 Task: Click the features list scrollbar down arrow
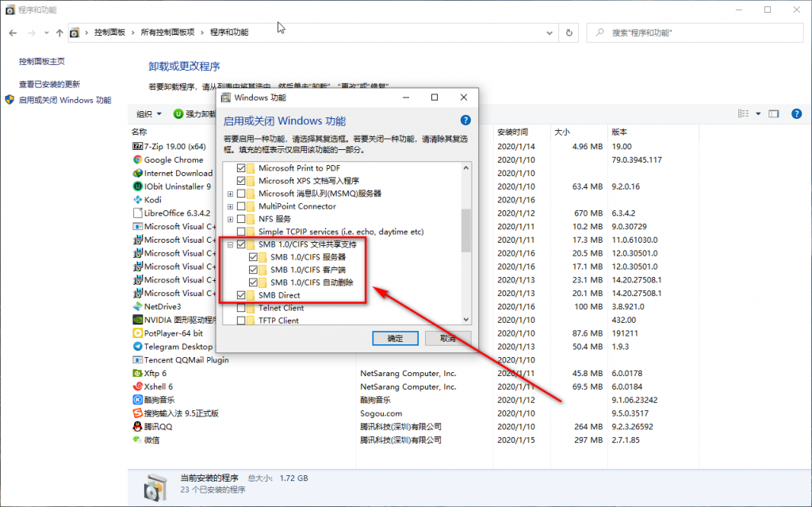coord(466,320)
